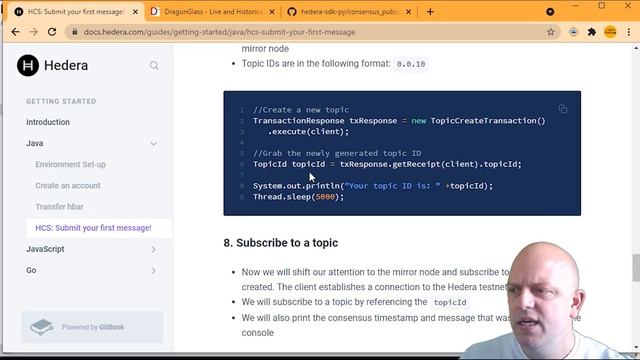Reload the page with refresh icon
640x360 pixels.
tap(52, 32)
